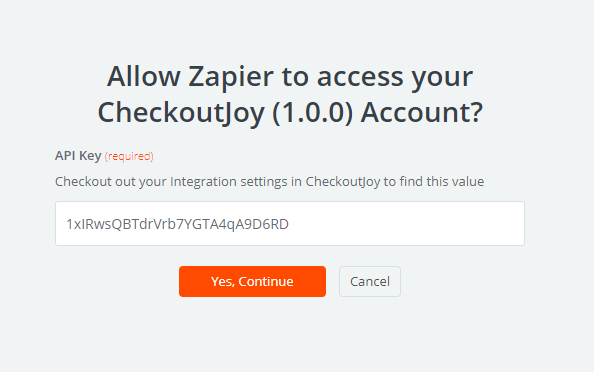The width and height of the screenshot is (594, 372).
Task: Click the word Zapier in the heading
Action: (231, 77)
